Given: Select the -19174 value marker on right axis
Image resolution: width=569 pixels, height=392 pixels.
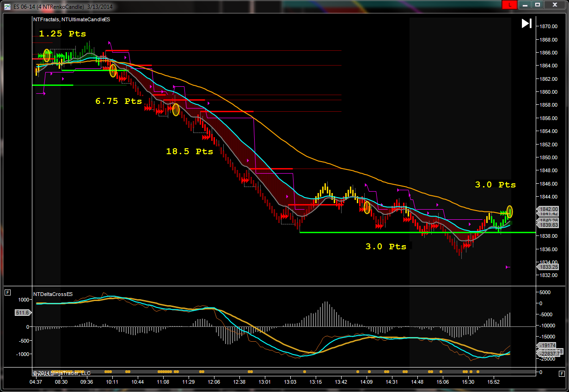Looking at the screenshot, I should [547, 345].
